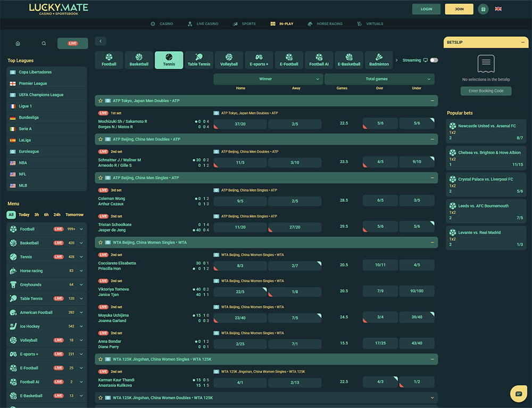
Task: Enable the LIVE filter in sidebar
Action: [x=72, y=44]
